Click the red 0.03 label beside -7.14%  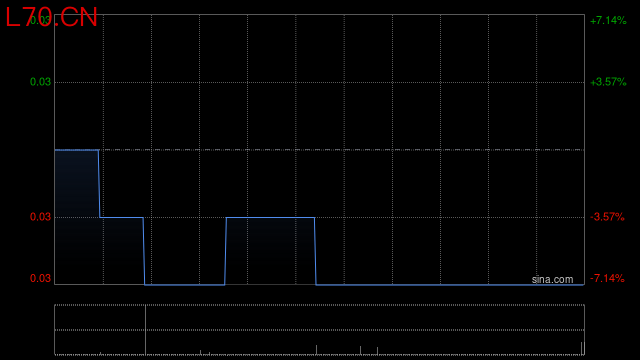40,279
